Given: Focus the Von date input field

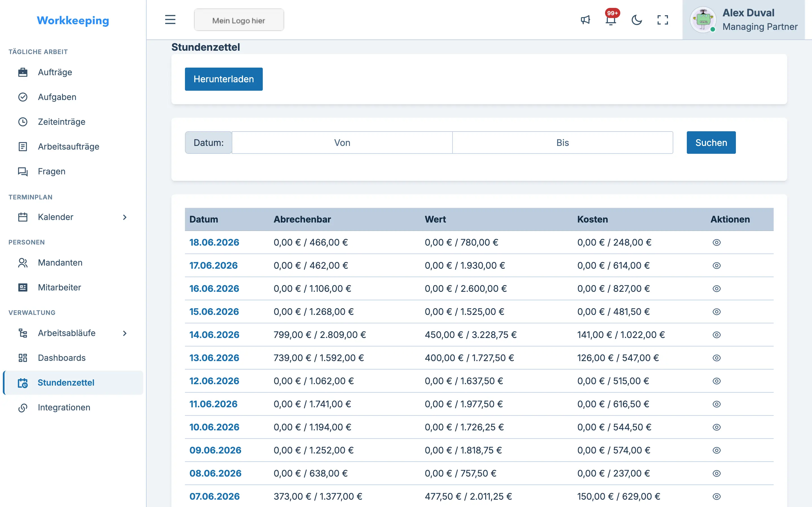Looking at the screenshot, I should point(342,143).
